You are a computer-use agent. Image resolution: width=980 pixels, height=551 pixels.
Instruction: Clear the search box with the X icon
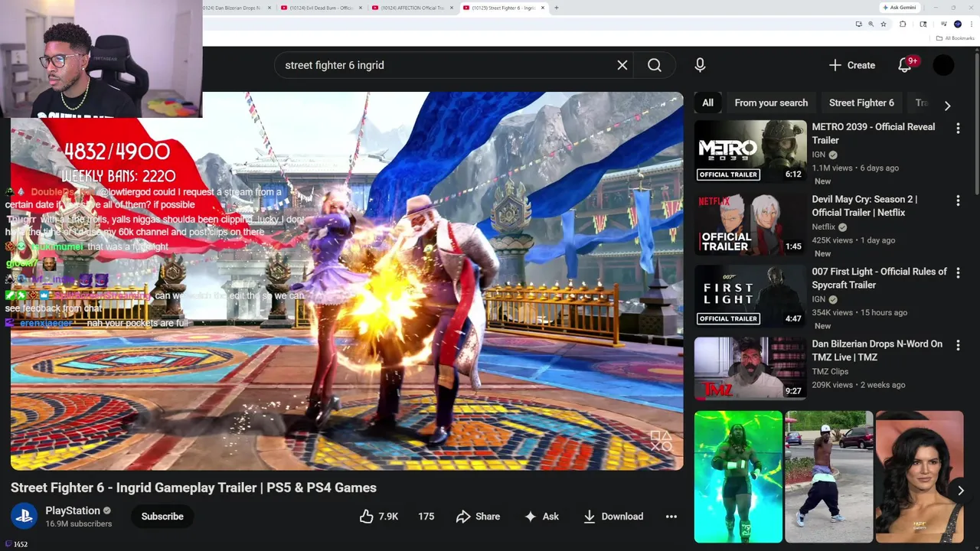click(x=622, y=65)
